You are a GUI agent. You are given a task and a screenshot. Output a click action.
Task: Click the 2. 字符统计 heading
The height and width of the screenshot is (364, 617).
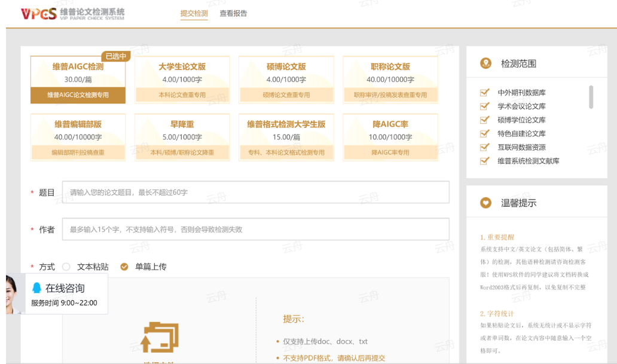tap(497, 314)
